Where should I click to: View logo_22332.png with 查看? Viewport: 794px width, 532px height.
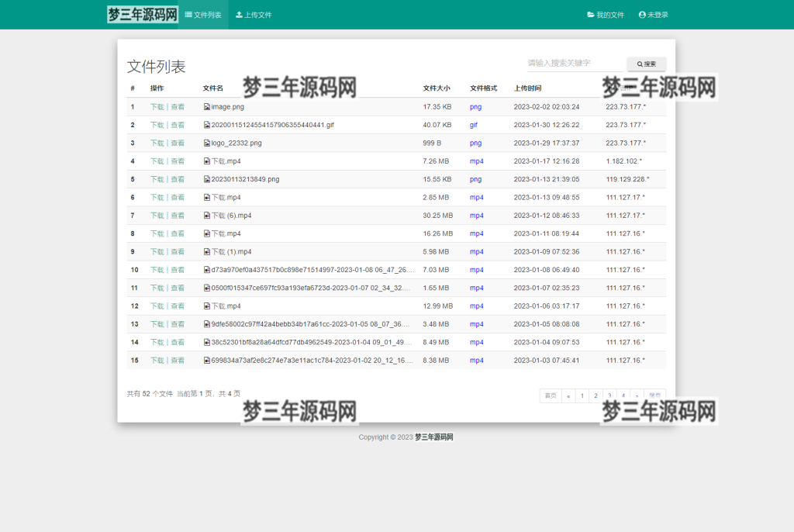click(178, 143)
